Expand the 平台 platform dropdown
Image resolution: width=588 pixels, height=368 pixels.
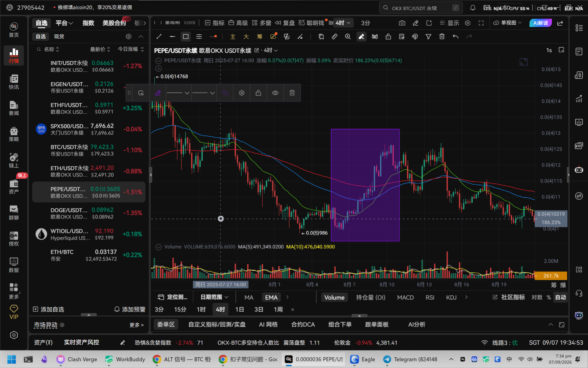pos(64,23)
